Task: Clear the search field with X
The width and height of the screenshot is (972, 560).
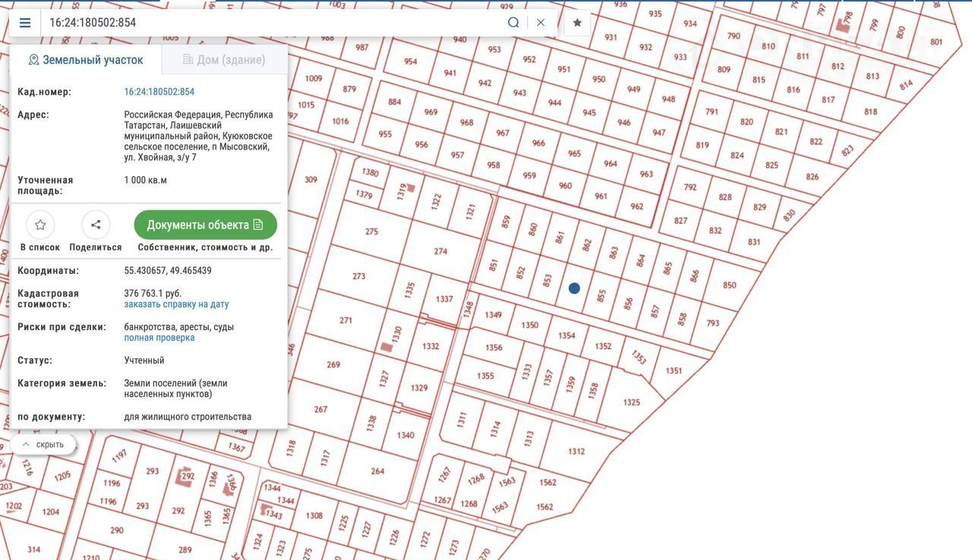Action: pyautogui.click(x=541, y=23)
